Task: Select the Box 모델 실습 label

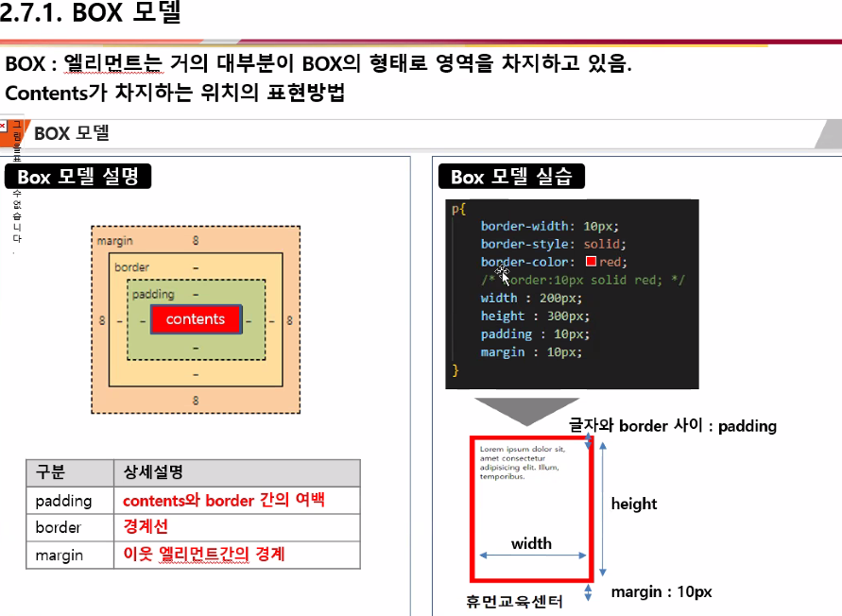Action: 510,176
